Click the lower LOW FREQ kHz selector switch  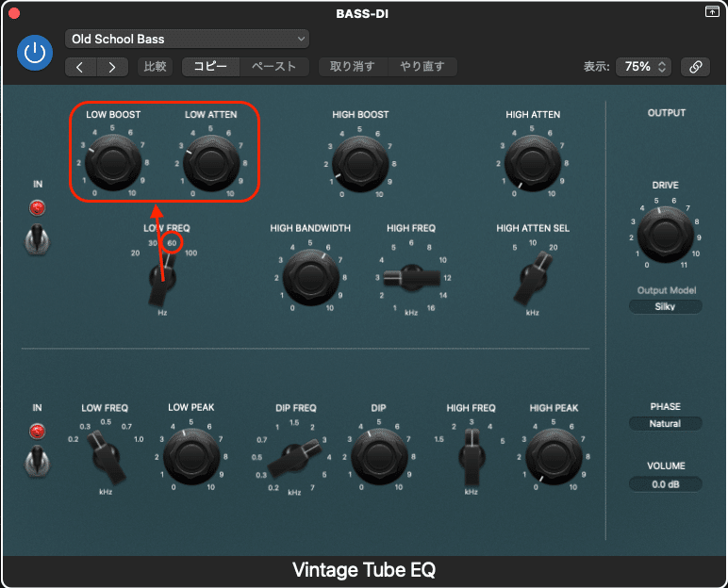pos(107,458)
